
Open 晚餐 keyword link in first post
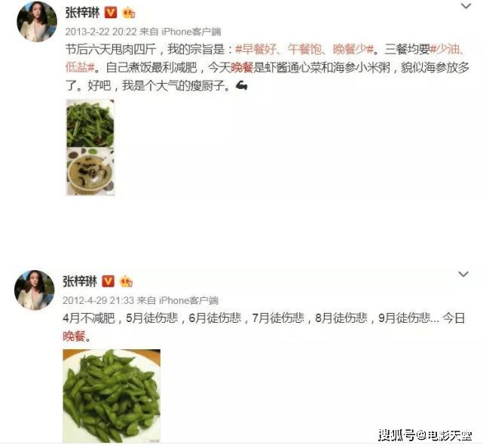tap(242, 68)
